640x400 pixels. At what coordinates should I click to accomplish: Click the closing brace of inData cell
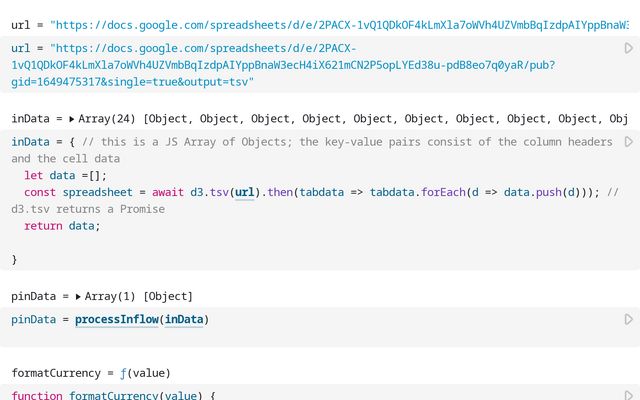14,260
